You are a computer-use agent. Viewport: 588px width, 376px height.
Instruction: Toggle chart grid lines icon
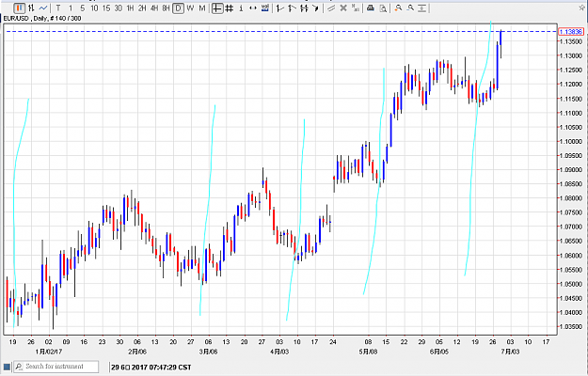point(230,8)
